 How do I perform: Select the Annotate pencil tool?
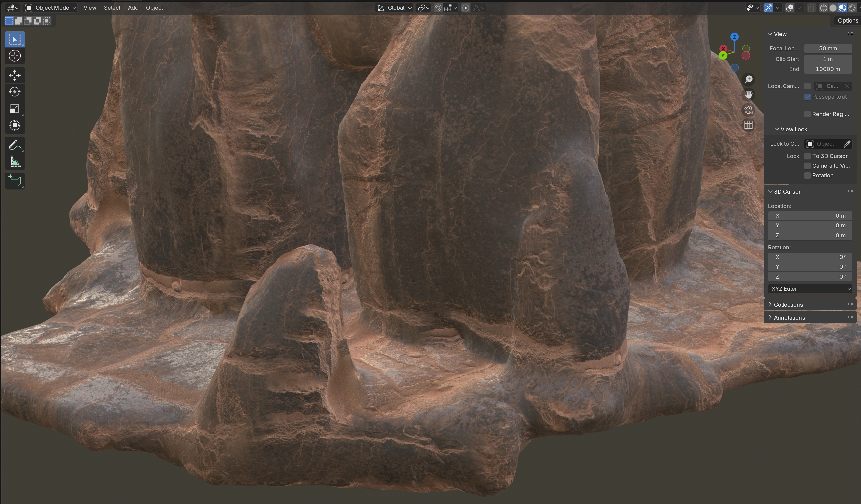click(14, 145)
